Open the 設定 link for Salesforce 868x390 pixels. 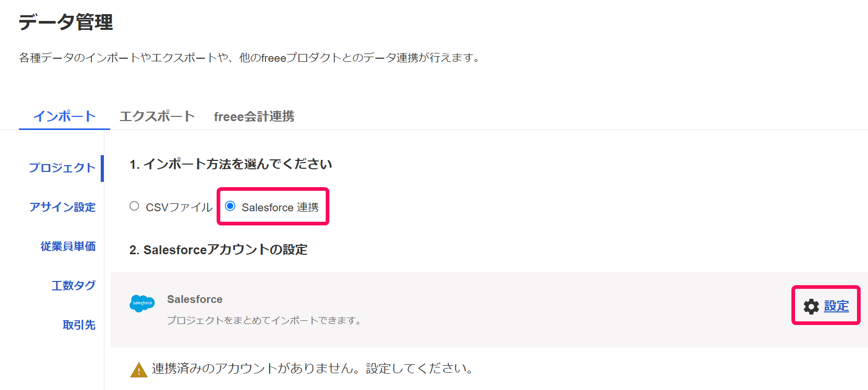click(837, 306)
